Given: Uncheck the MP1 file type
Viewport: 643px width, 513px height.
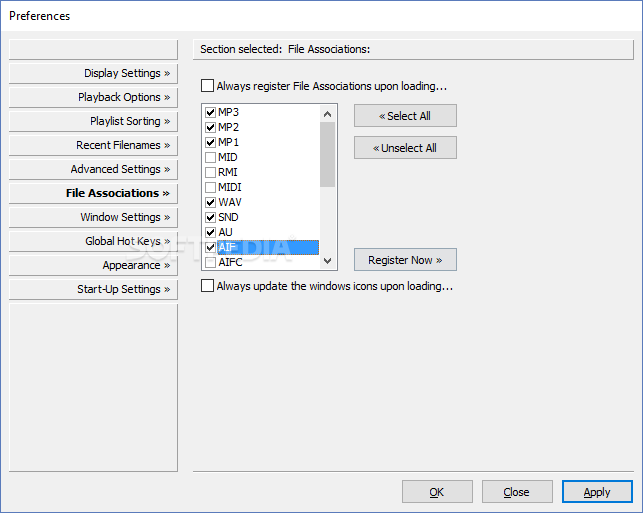Looking at the screenshot, I should pyautogui.click(x=210, y=142).
